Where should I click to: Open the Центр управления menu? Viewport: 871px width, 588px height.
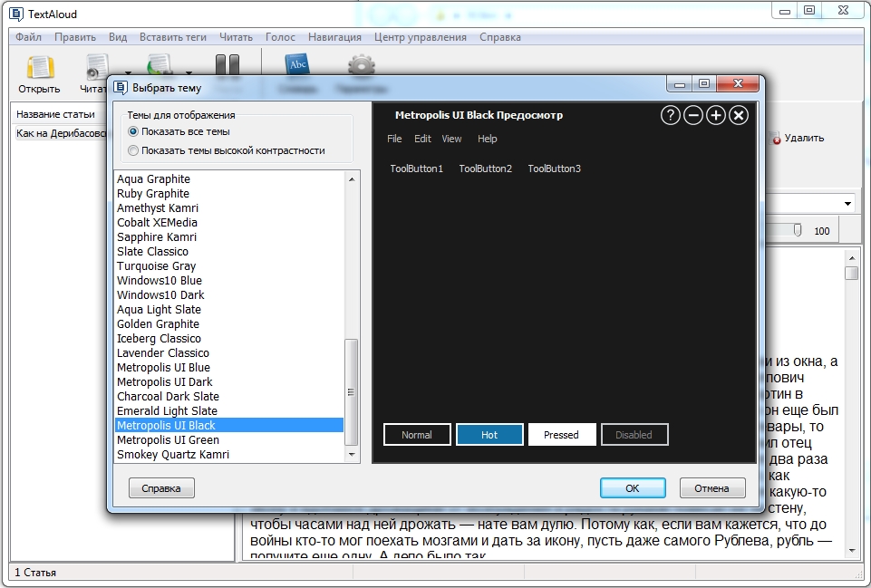[x=420, y=37]
